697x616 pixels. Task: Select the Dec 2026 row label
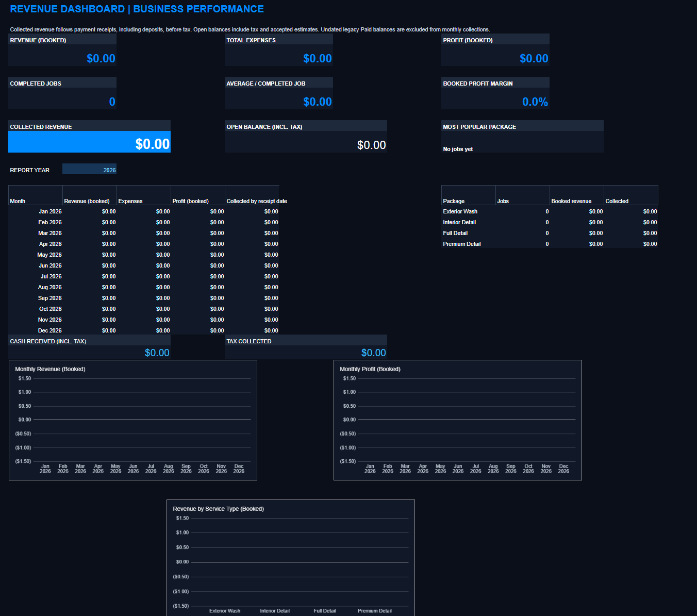coord(50,330)
